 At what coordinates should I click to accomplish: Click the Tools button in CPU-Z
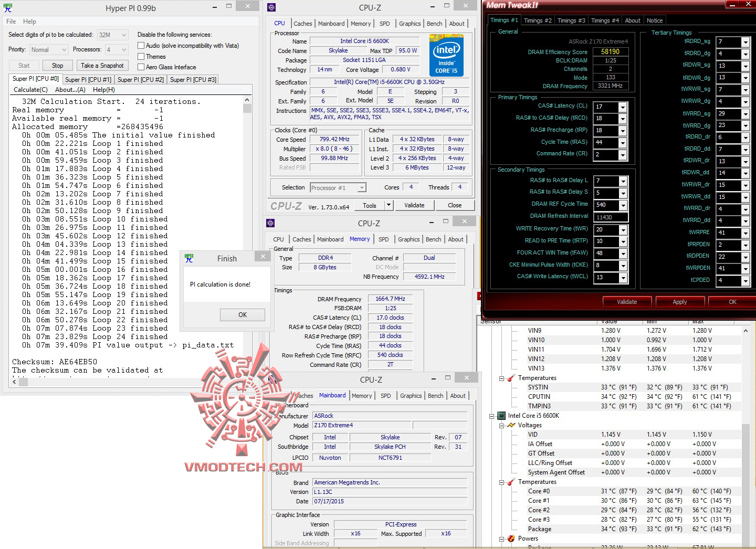point(370,205)
